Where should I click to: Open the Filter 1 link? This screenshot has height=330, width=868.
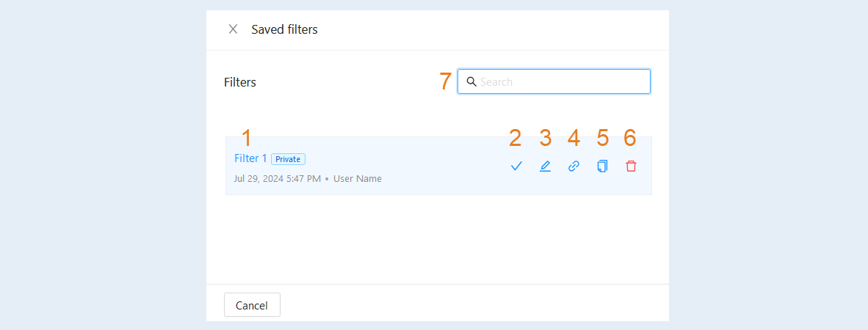pyautogui.click(x=250, y=158)
